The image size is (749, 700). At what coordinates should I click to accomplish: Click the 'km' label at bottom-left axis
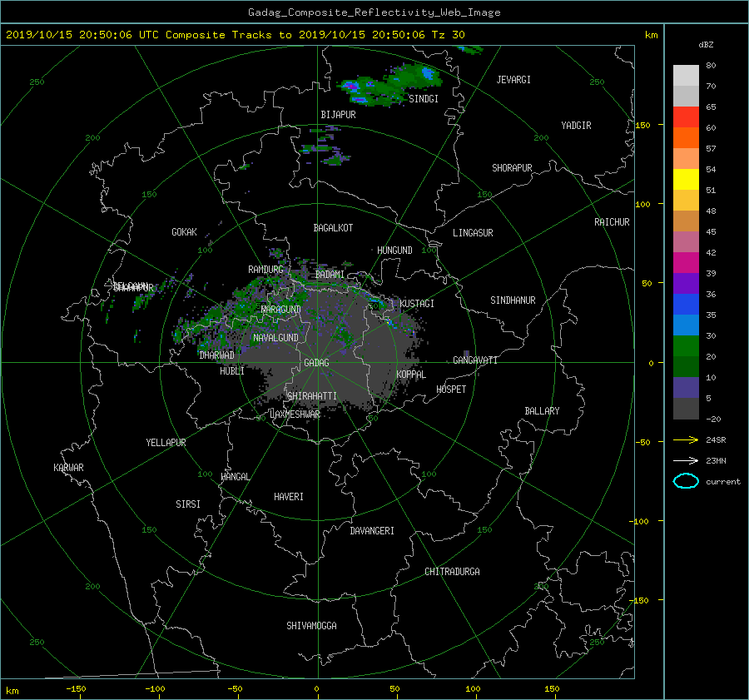pos(12,691)
